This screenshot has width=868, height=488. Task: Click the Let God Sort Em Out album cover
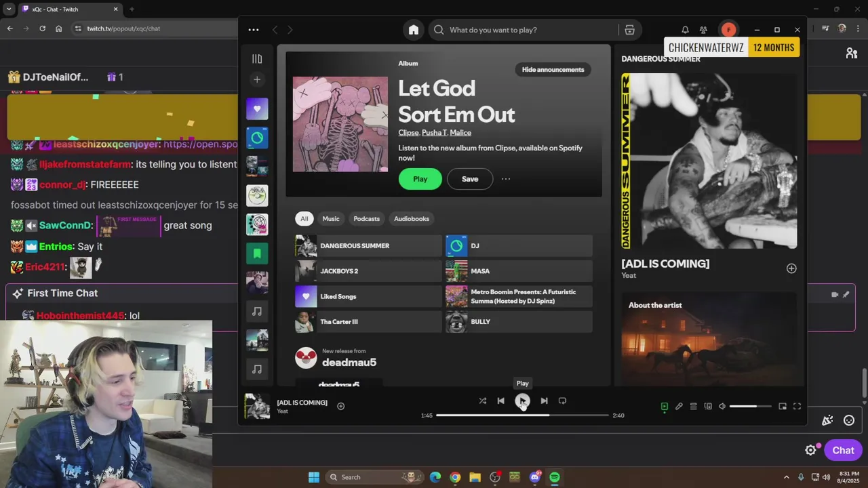[340, 124]
